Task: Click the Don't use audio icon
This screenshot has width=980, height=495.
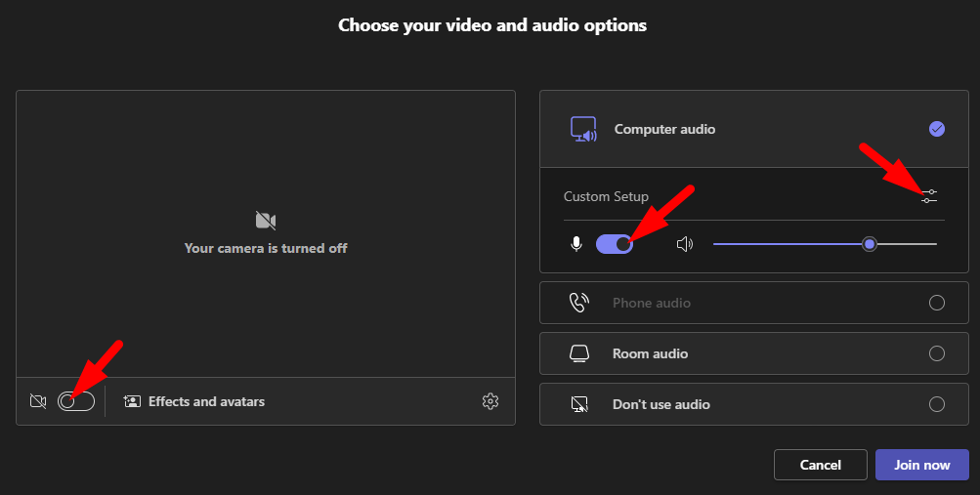Action: point(579,404)
